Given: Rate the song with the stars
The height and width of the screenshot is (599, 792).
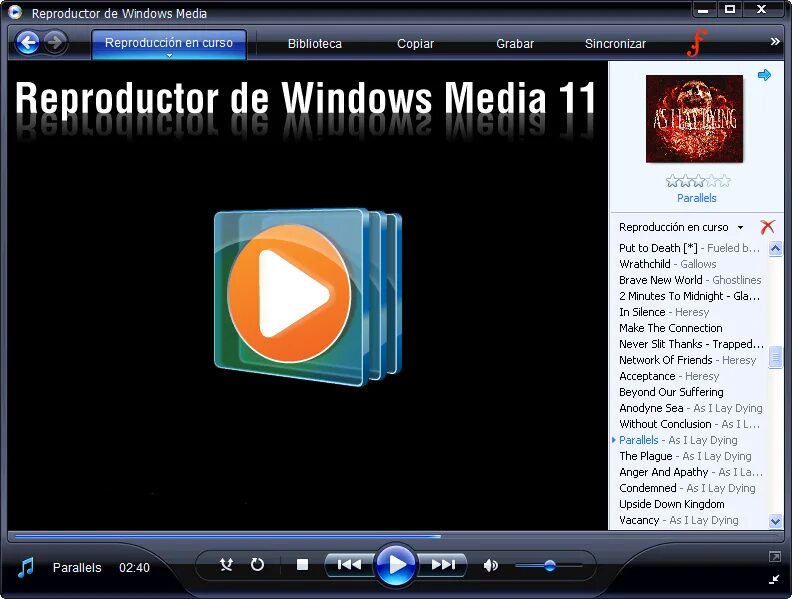Looking at the screenshot, I should click(x=698, y=180).
